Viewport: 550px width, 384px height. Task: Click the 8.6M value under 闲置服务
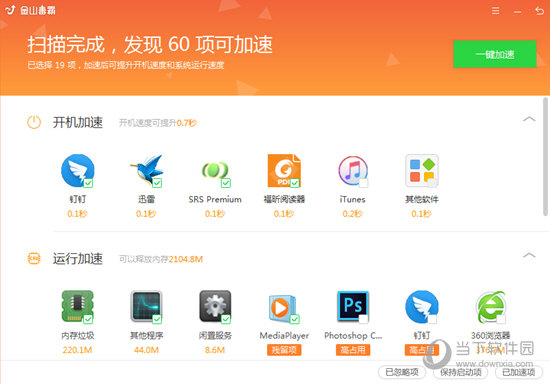point(215,350)
